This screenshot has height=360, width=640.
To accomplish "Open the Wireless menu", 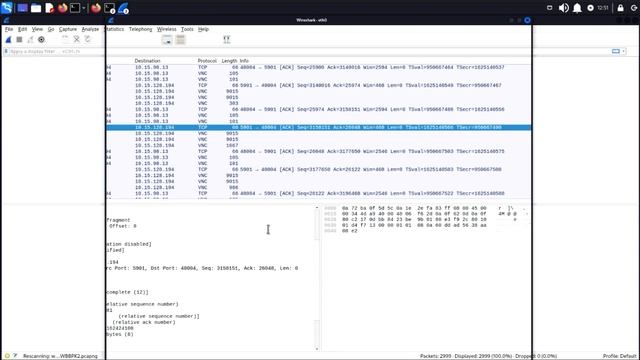I will pos(167,29).
